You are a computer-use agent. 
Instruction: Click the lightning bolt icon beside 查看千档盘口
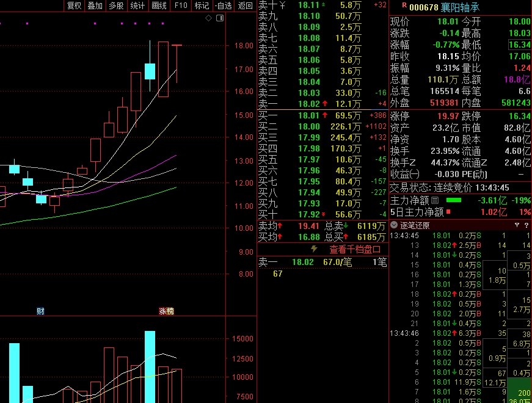pyautogui.click(x=315, y=249)
